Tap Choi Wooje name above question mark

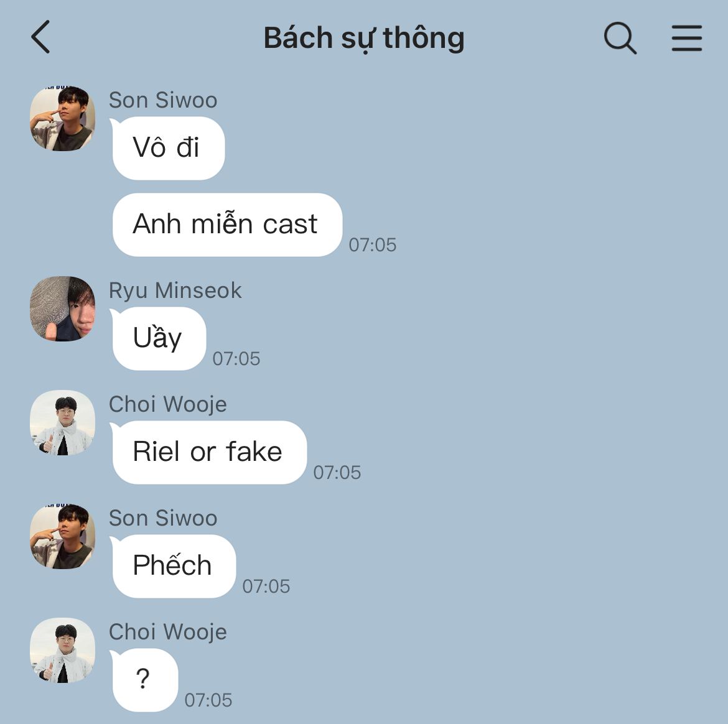167,632
